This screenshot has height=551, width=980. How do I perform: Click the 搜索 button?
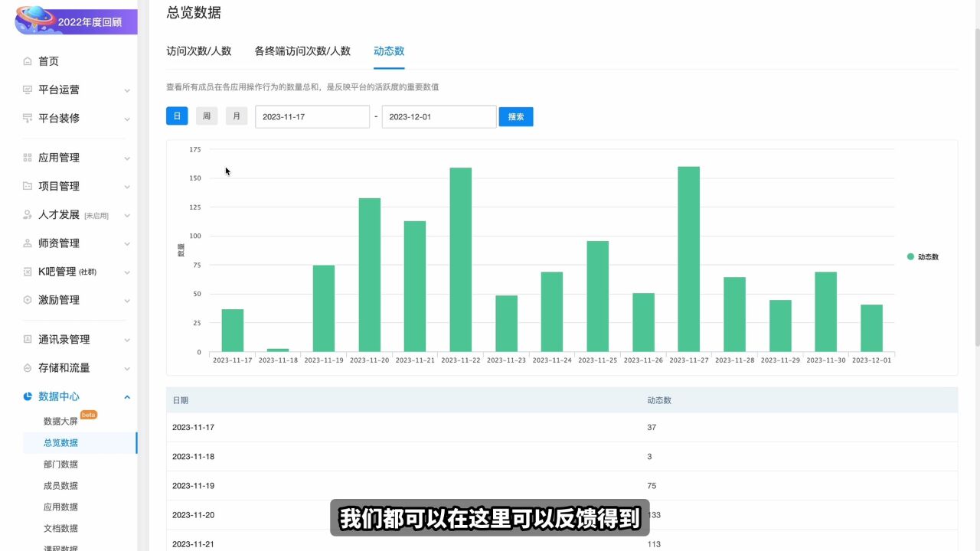(x=516, y=117)
